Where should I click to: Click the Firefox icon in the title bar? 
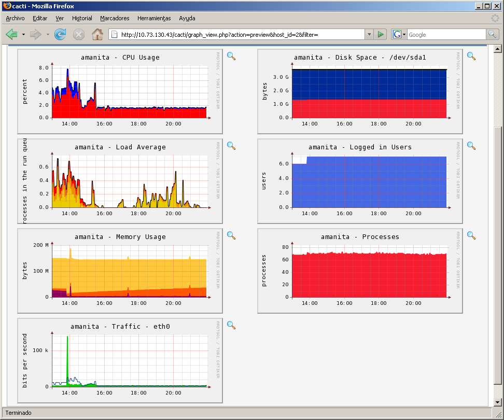click(7, 6)
